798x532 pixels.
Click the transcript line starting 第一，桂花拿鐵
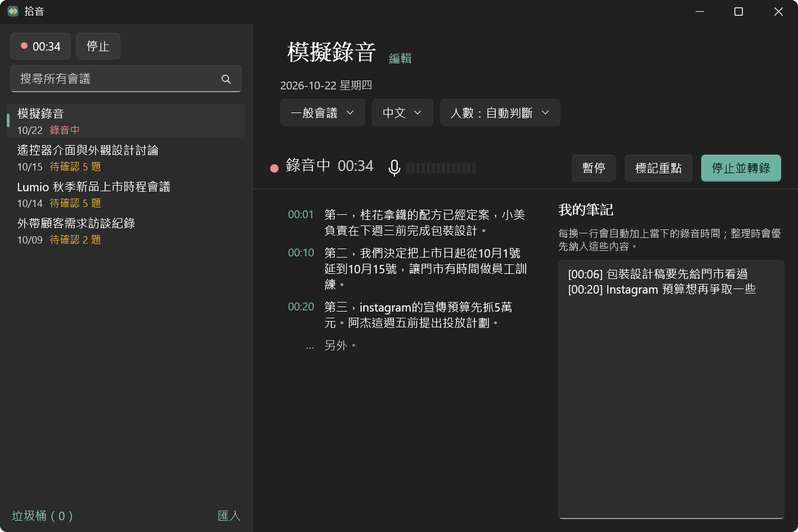point(425,223)
